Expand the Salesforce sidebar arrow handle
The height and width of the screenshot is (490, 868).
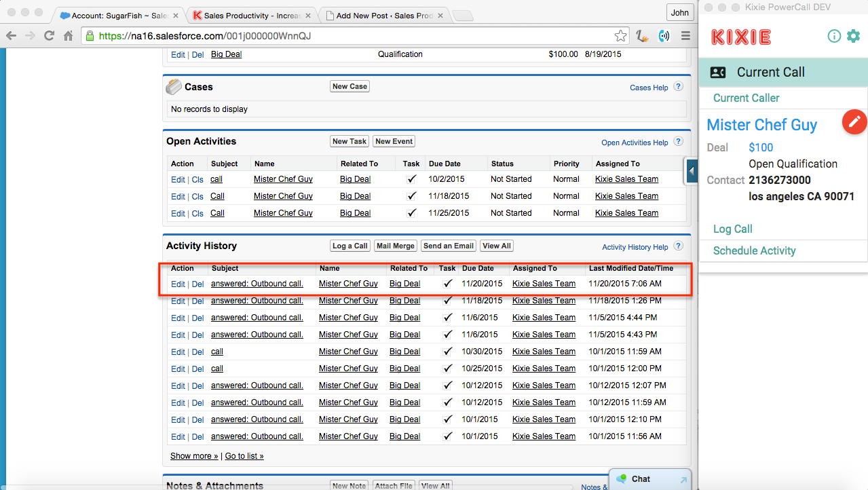coord(692,171)
